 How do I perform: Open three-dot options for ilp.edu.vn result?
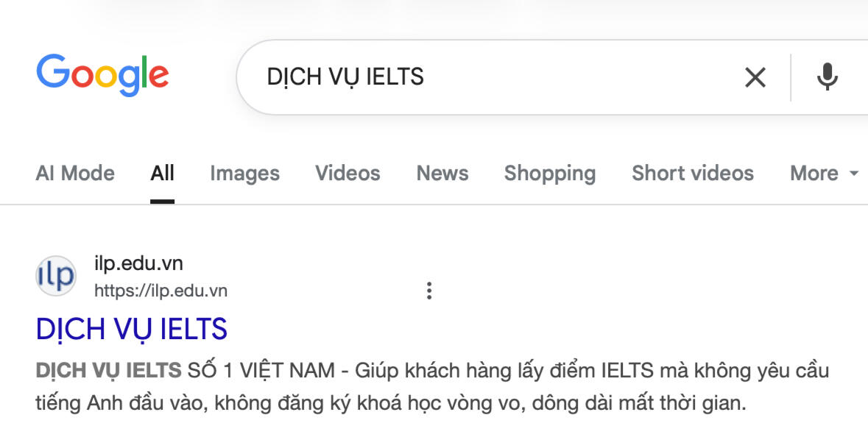point(429,291)
